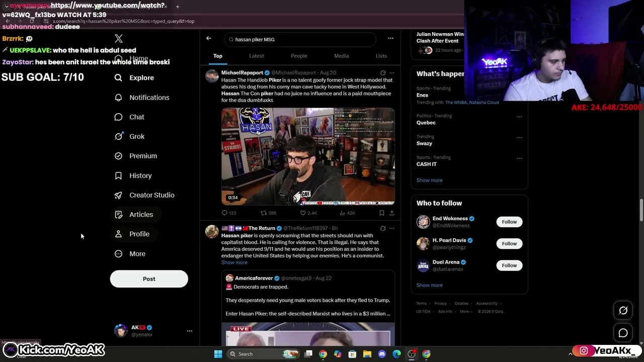Viewport: 644px width, 362px height.
Task: Show more trending topics
Action: 430,180
